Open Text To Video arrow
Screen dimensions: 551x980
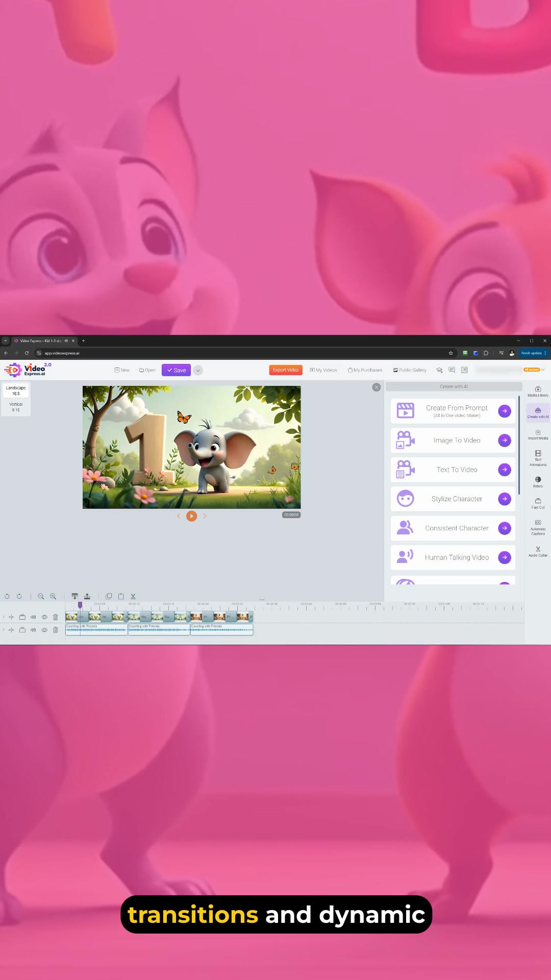coord(505,470)
